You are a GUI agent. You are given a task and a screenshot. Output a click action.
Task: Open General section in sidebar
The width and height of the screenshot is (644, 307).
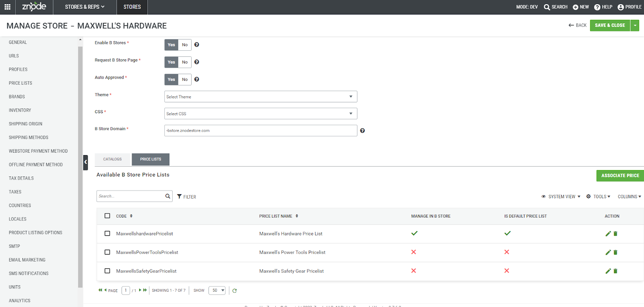[18, 42]
